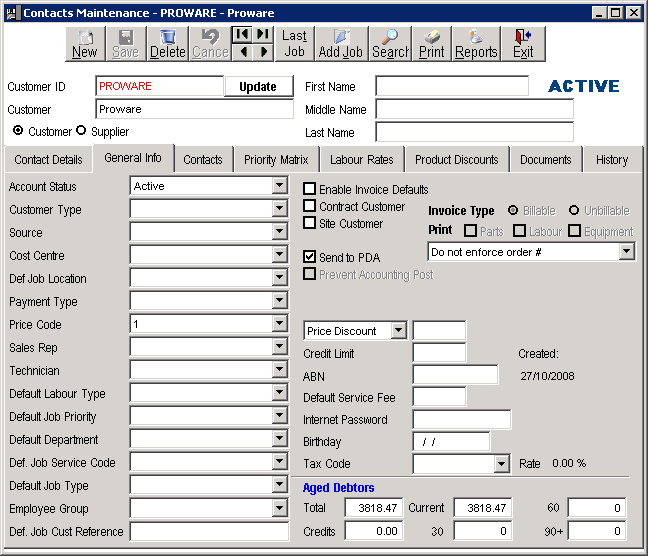The height and width of the screenshot is (556, 648).
Task: Tick the Print Labour checkbox
Action: tap(519, 231)
